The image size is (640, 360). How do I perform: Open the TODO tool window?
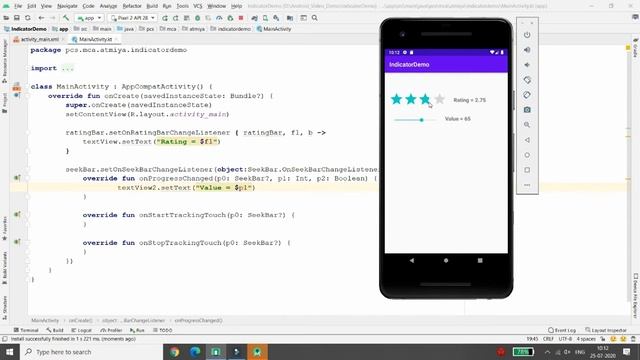[163, 330]
